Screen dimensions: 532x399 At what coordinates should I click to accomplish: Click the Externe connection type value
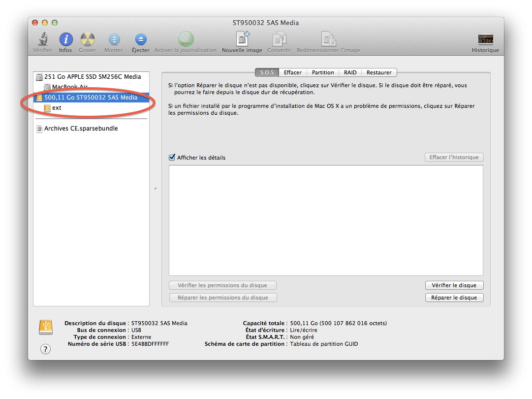(x=141, y=337)
